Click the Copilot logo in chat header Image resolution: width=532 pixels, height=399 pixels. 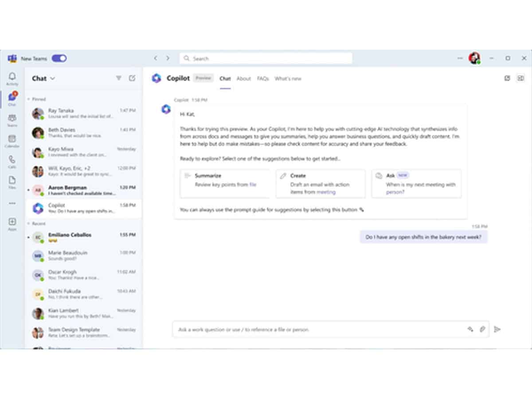click(156, 78)
